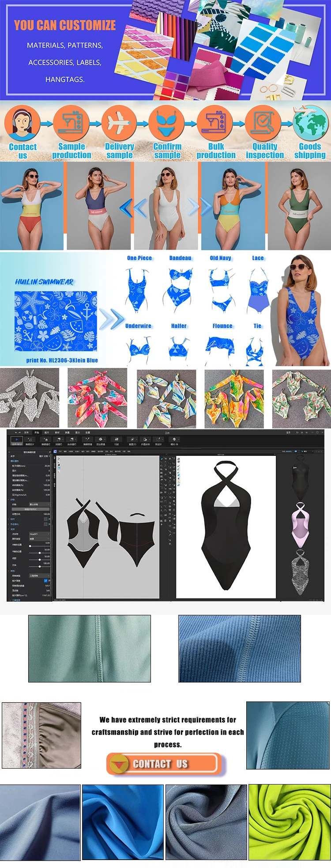This screenshot has height=868, width=331.
Task: Click the zebra print swimsuit 3D thumbnail
Action: click(300, 572)
